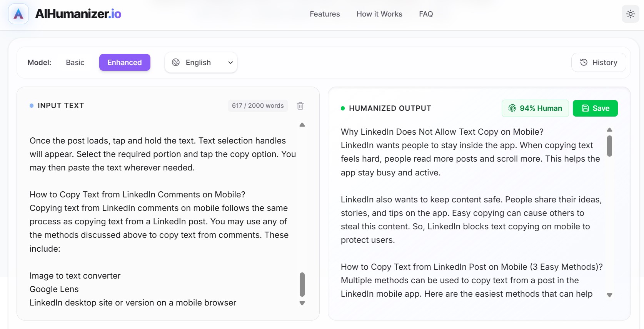Open the How it Works nav item
This screenshot has height=329, width=644.
tap(379, 14)
